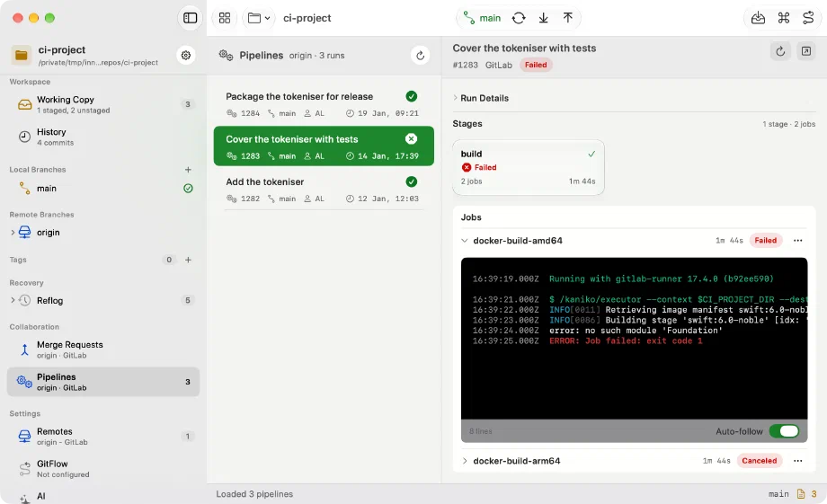Click the Failed badge under pipeline title
827x504 pixels.
[536, 65]
